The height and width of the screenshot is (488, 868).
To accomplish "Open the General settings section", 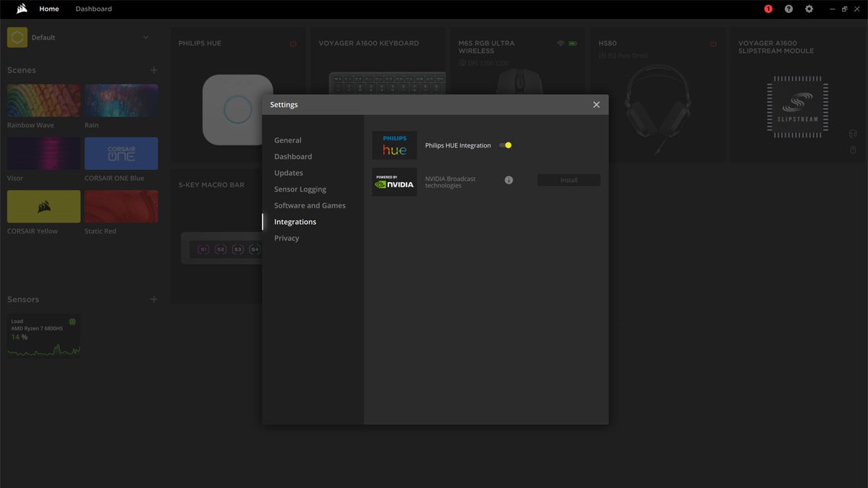I will click(288, 140).
